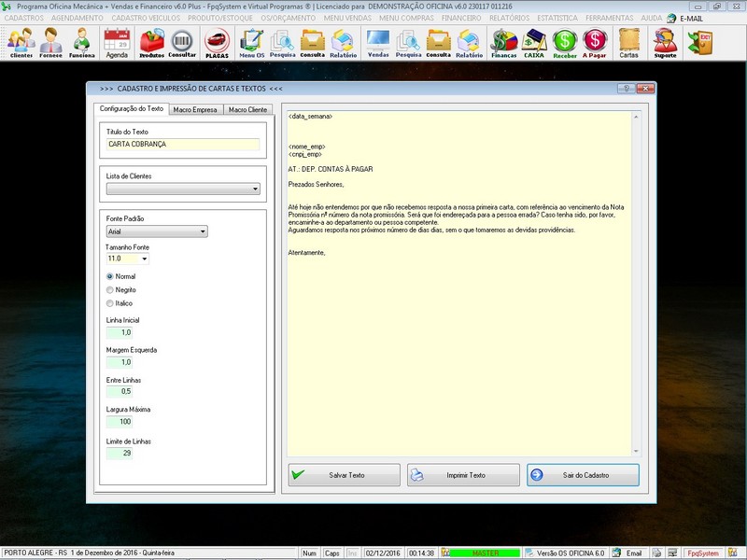
Task: Click the Titulo do Texto input field
Action: (183, 145)
